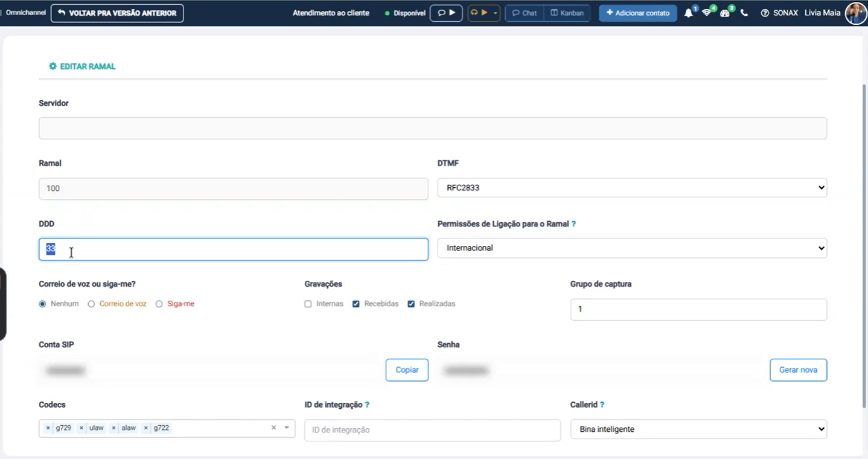The height and width of the screenshot is (459, 868).
Task: Open Livia Maia's profile avatar
Action: pos(855,13)
